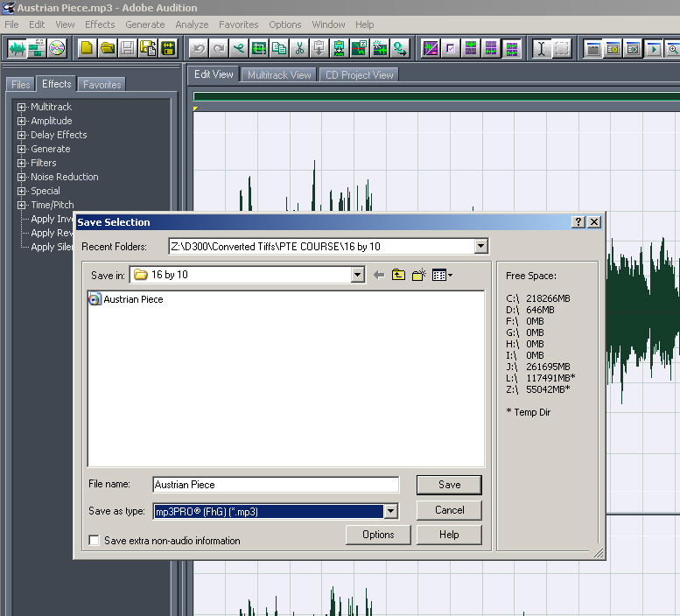Switch to CD Project View tab
The image size is (680, 616).
pyautogui.click(x=359, y=75)
